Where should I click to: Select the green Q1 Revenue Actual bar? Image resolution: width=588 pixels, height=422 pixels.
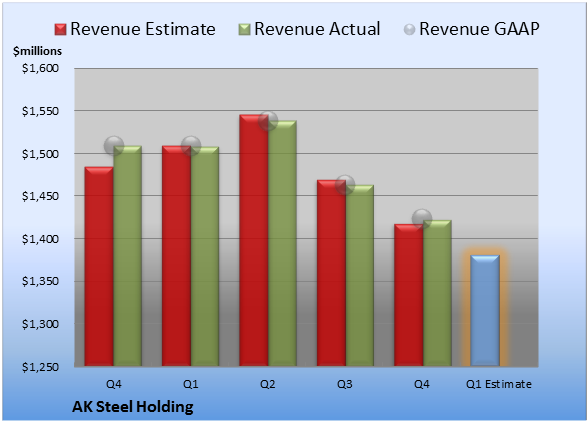205,256
